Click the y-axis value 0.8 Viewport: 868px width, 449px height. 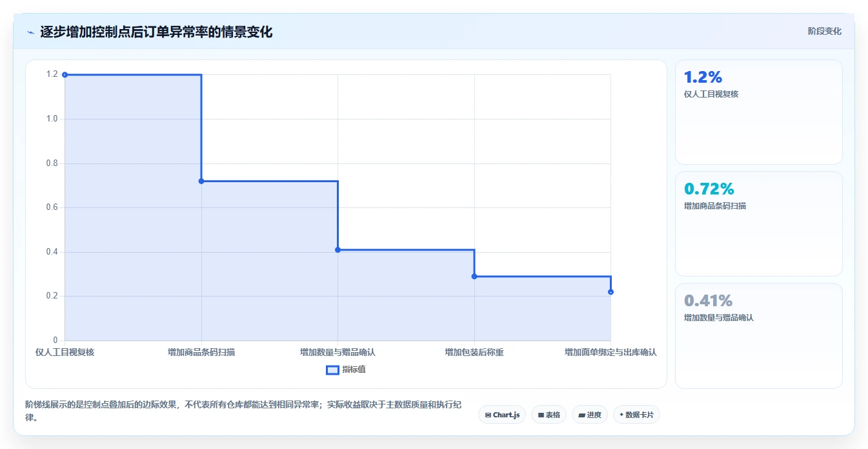52,163
